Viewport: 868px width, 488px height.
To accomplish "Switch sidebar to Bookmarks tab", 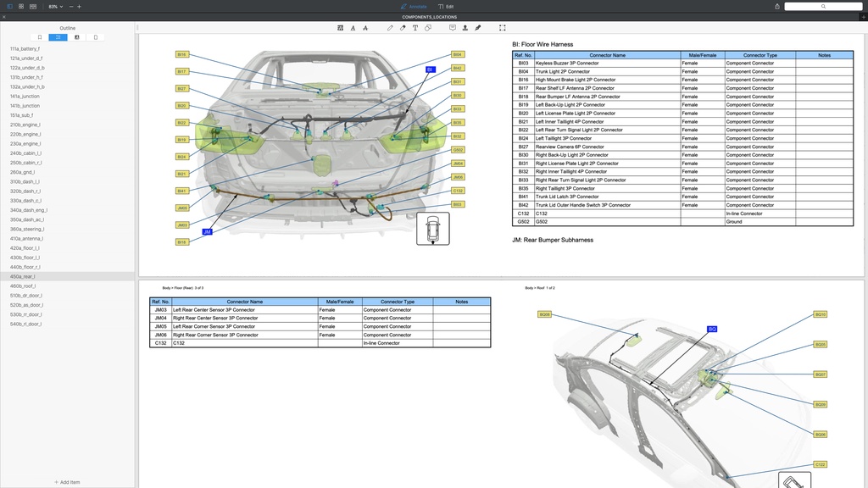I will pos(40,36).
